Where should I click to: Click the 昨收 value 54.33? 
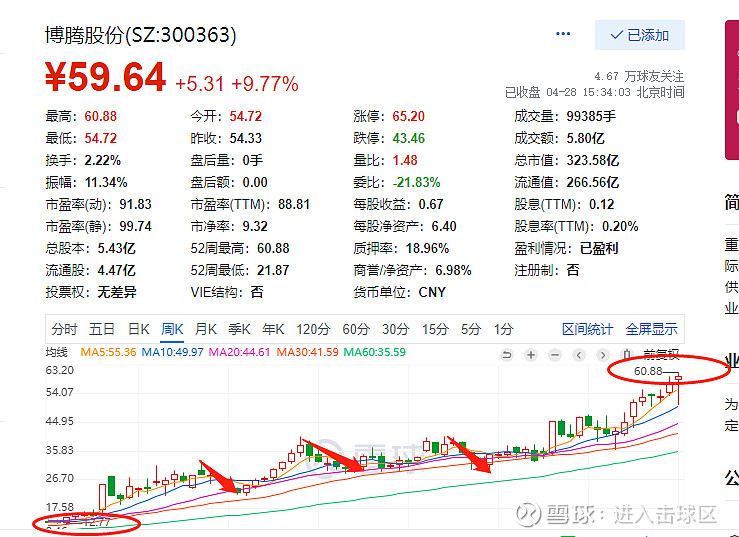pyautogui.click(x=246, y=138)
